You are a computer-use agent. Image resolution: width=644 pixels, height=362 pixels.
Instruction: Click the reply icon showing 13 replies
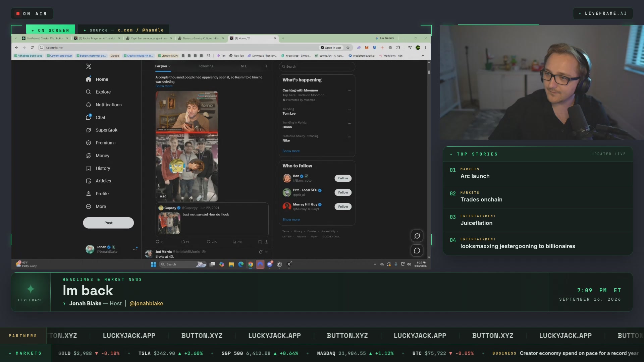click(x=158, y=242)
